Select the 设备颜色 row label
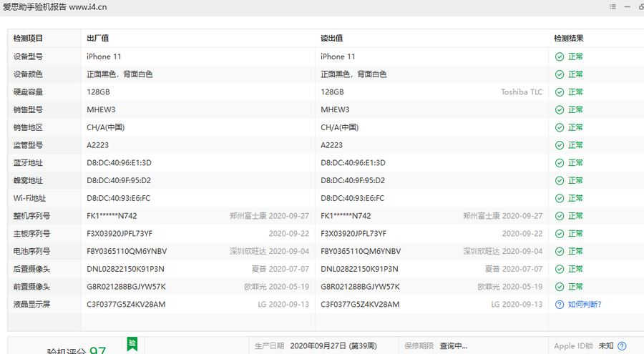 [28, 74]
